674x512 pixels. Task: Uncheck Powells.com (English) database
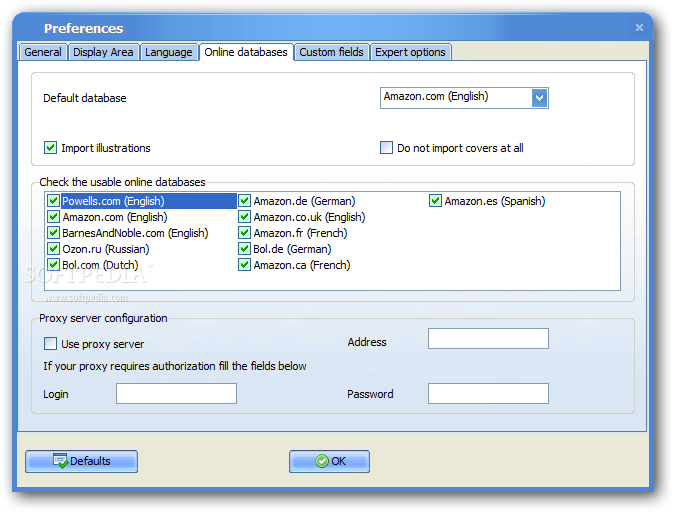[53, 201]
